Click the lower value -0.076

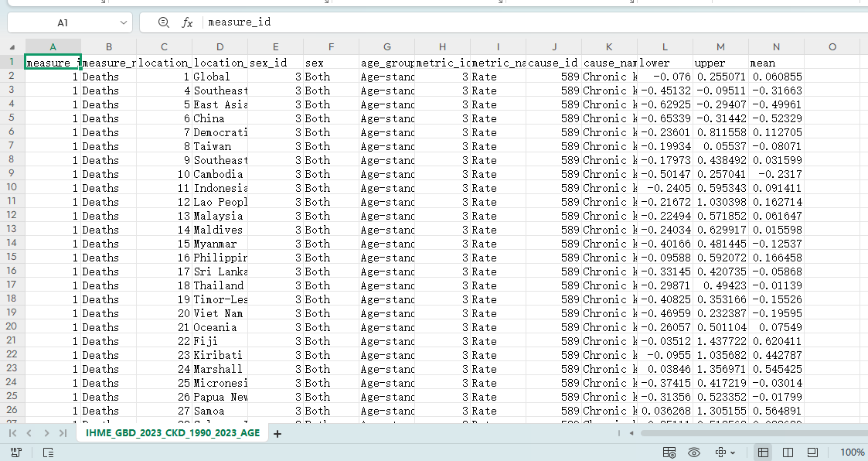(x=665, y=77)
